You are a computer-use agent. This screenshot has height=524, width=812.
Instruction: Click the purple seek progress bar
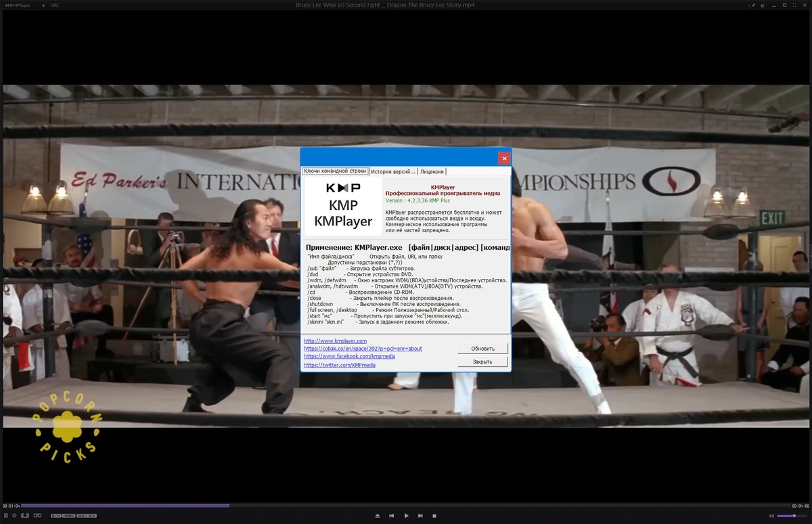(x=125, y=505)
